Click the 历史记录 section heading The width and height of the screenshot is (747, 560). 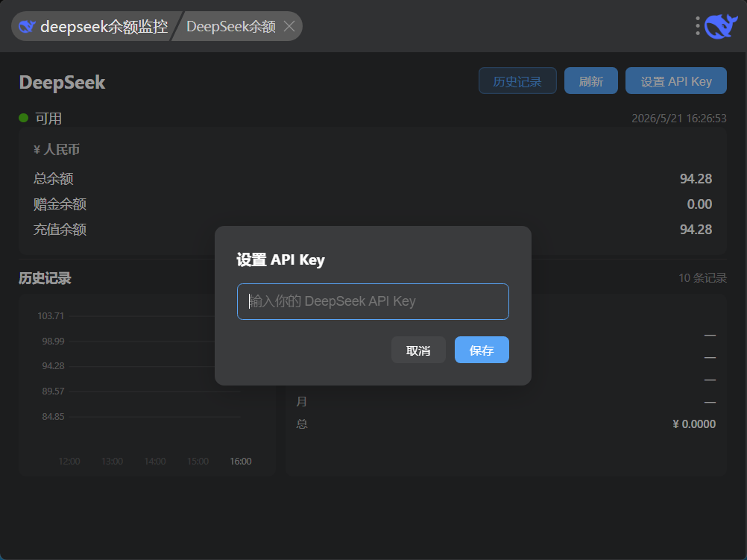45,278
